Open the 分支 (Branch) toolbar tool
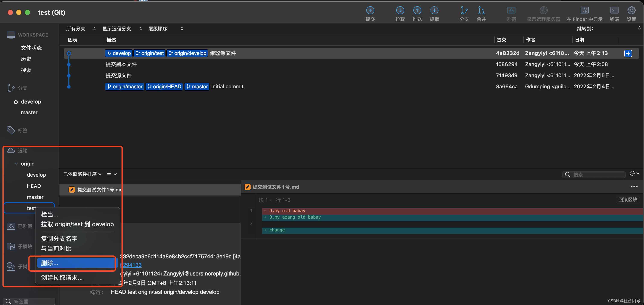The height and width of the screenshot is (305, 644). click(x=464, y=10)
